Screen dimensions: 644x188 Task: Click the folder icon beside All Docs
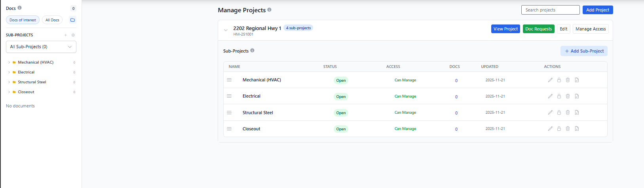pyautogui.click(x=72, y=20)
